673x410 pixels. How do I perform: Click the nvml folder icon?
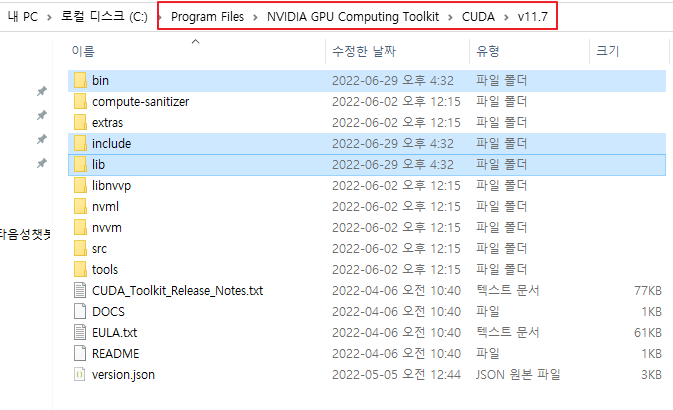[x=80, y=207]
